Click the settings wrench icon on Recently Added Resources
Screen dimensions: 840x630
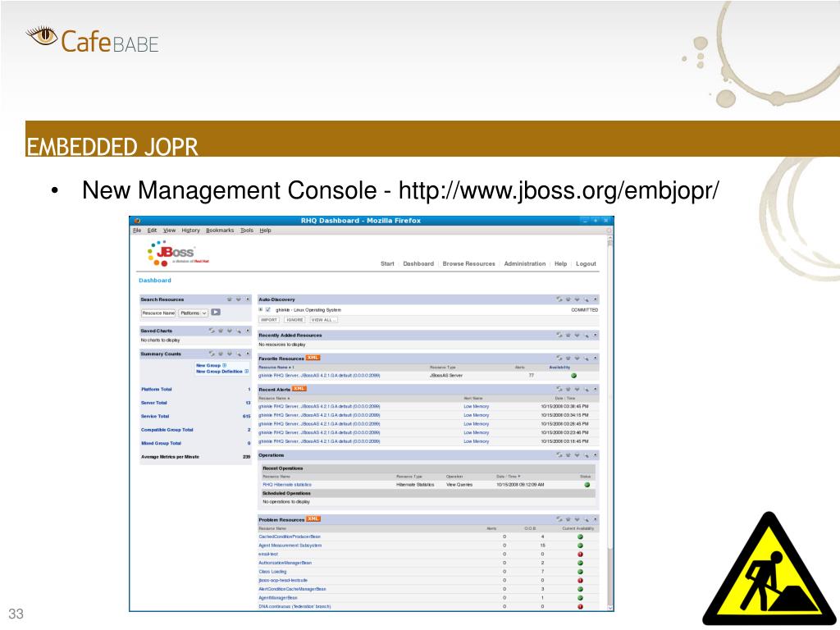[587, 336]
